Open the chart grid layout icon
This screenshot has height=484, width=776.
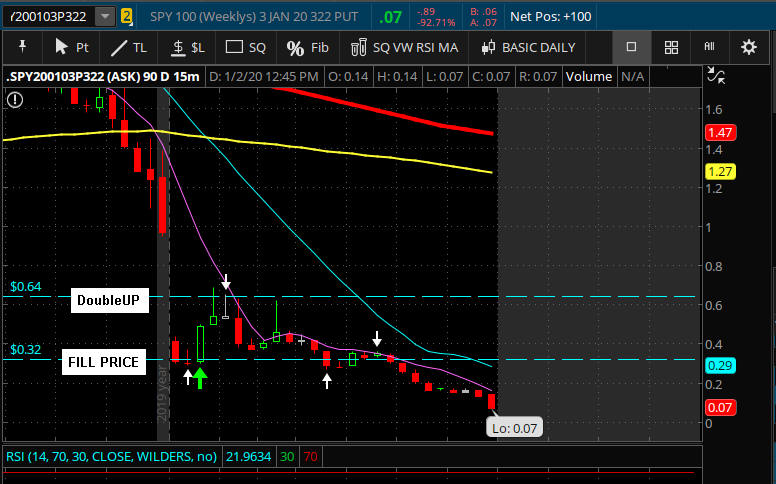coord(671,48)
